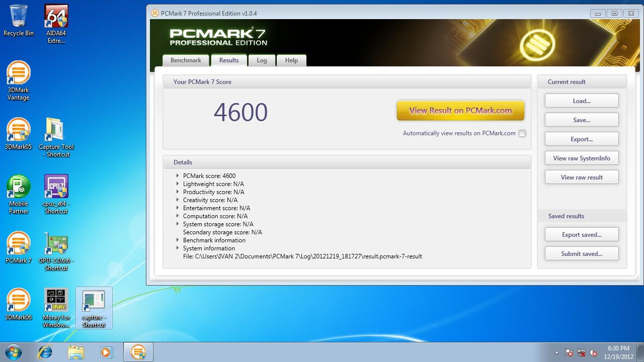
Task: Switch to PCMark 7 taskbar button
Action: [138, 352]
